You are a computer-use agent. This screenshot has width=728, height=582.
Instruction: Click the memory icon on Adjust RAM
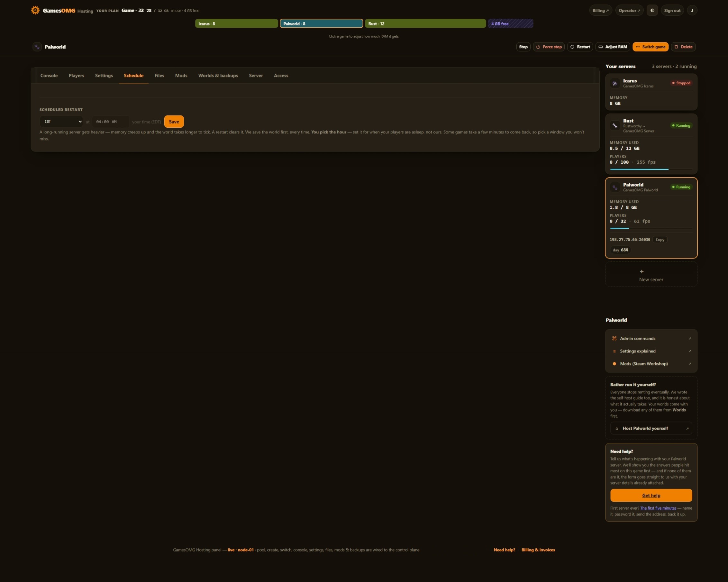pos(601,47)
